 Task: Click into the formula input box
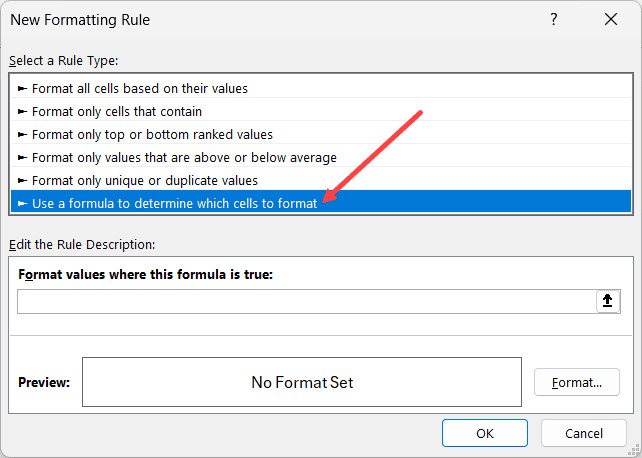coord(305,302)
